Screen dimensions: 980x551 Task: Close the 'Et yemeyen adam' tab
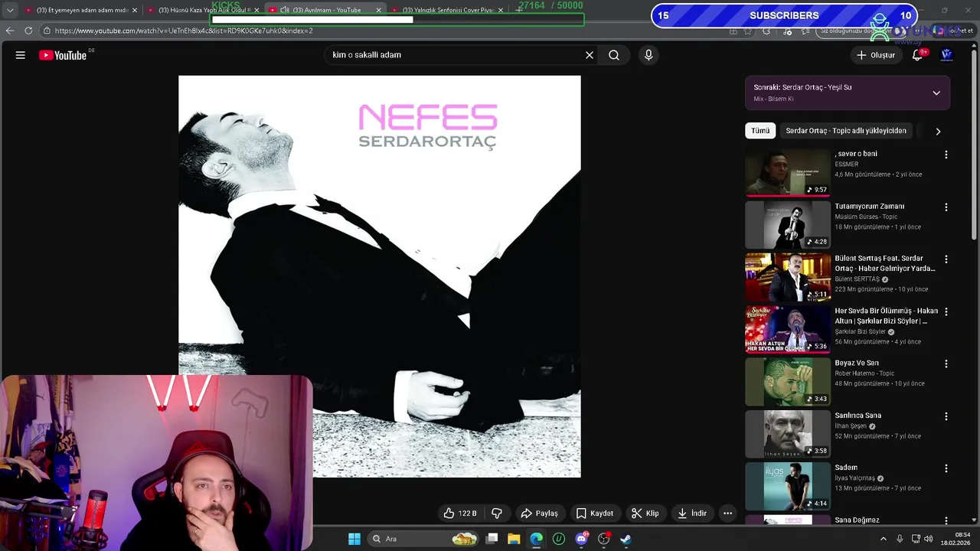135,10
